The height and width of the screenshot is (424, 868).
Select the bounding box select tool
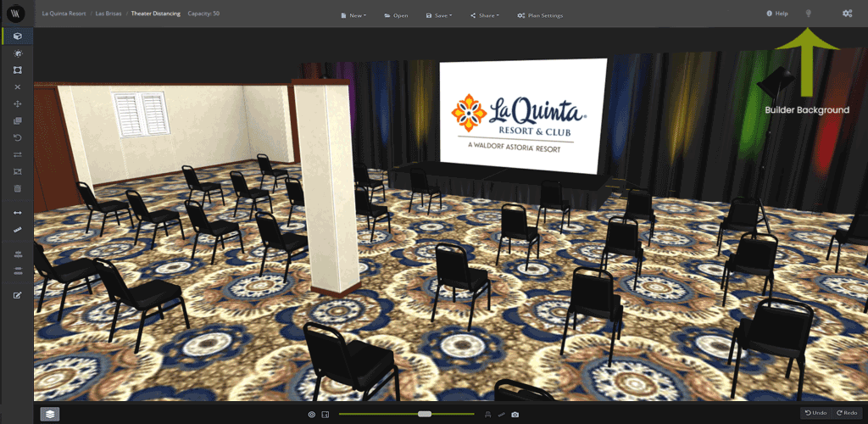coord(18,70)
